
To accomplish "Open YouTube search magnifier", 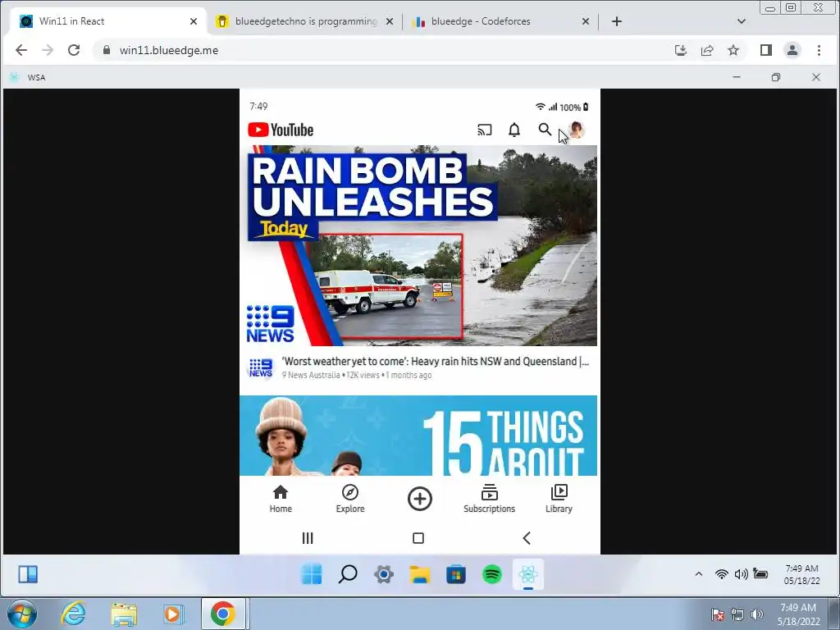I will (x=545, y=130).
